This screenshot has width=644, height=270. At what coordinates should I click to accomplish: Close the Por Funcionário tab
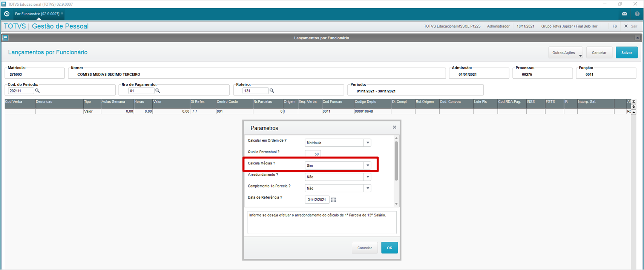click(x=62, y=14)
